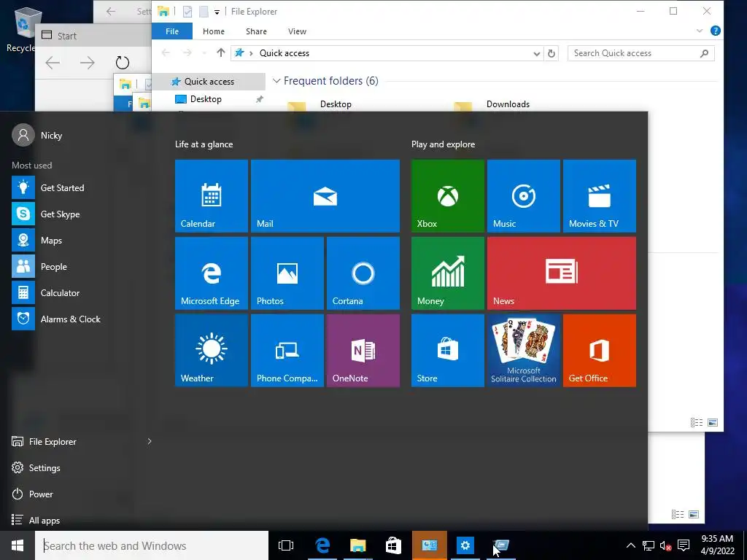Viewport: 747px width, 560px height.
Task: Switch to Home ribbon tab
Action: [x=214, y=31]
